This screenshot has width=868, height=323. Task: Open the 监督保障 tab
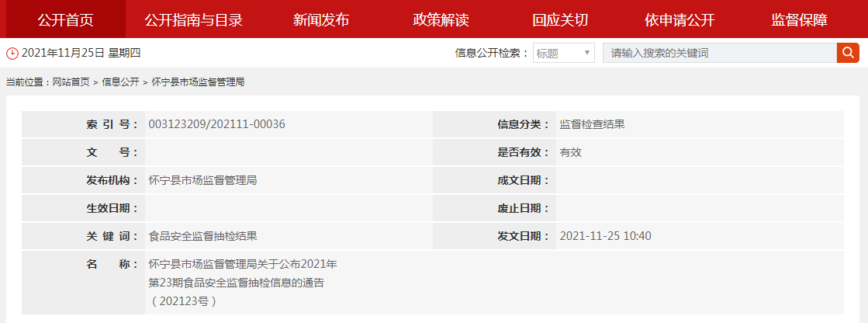800,20
